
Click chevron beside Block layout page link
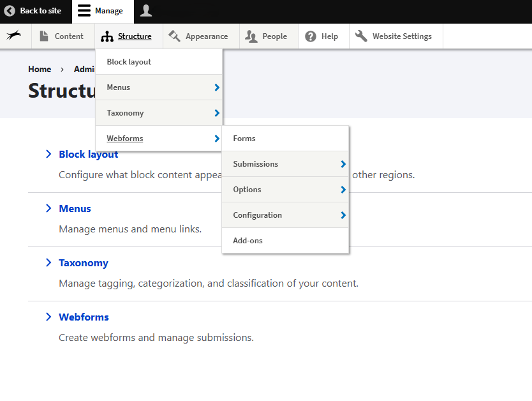48,154
